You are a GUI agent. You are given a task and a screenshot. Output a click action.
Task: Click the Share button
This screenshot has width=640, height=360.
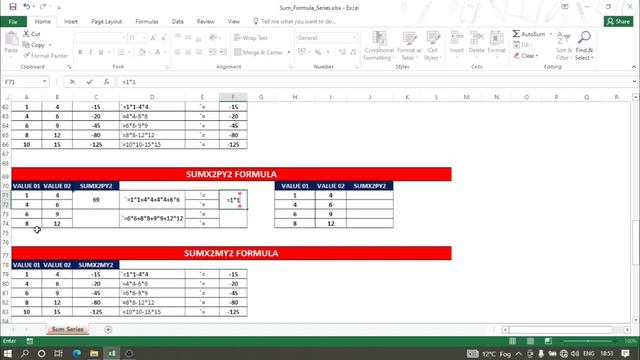click(618, 22)
